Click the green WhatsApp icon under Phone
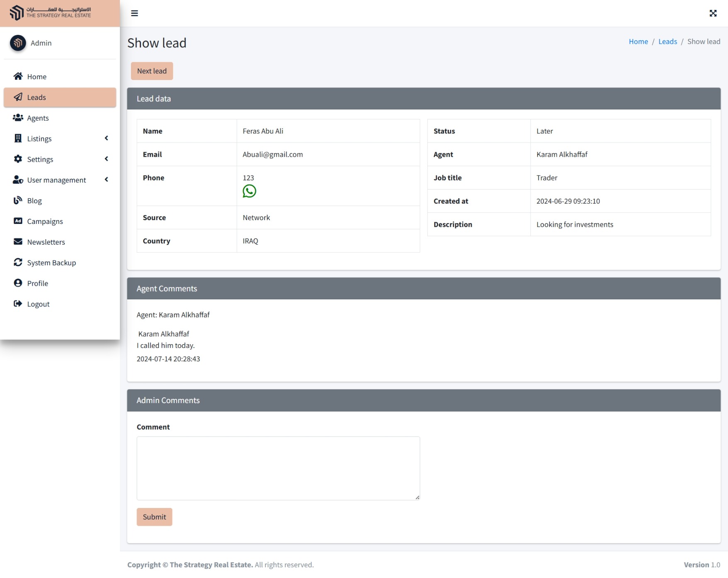This screenshot has width=728, height=578. click(249, 191)
